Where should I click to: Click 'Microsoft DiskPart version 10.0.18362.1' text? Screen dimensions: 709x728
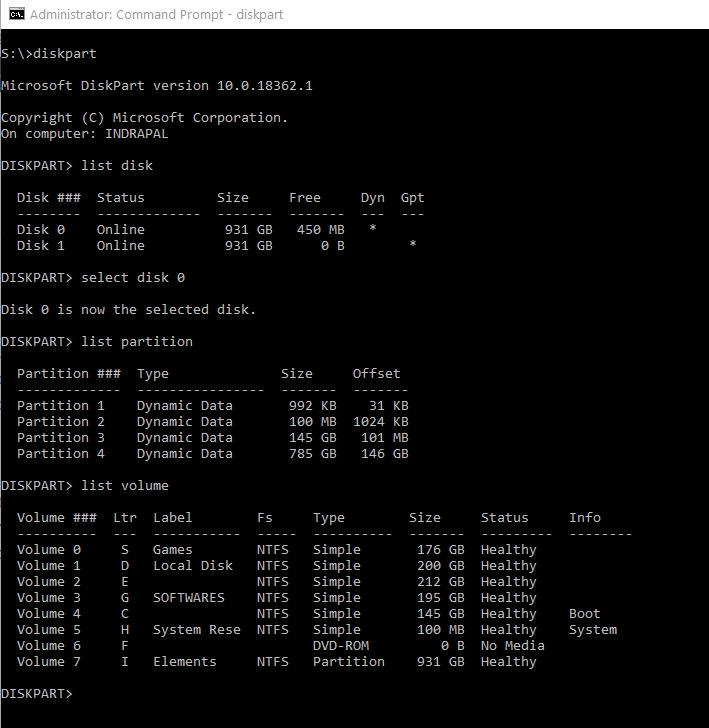[156, 85]
